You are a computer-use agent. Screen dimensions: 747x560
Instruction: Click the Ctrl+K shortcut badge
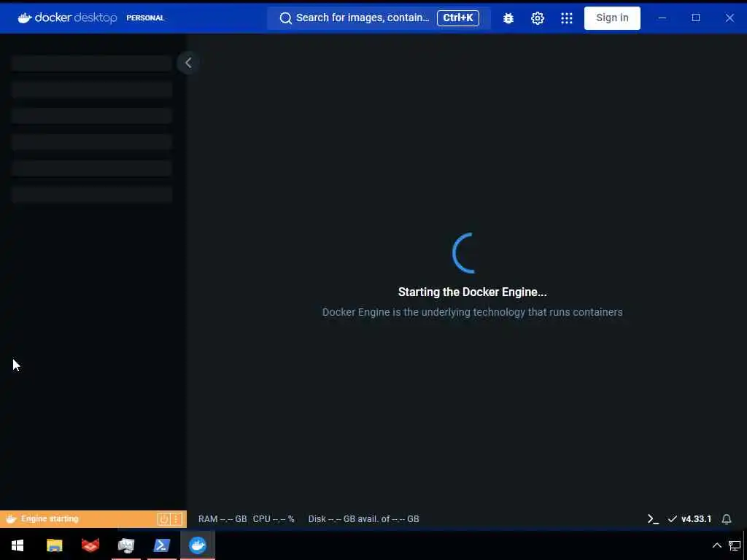click(x=458, y=18)
